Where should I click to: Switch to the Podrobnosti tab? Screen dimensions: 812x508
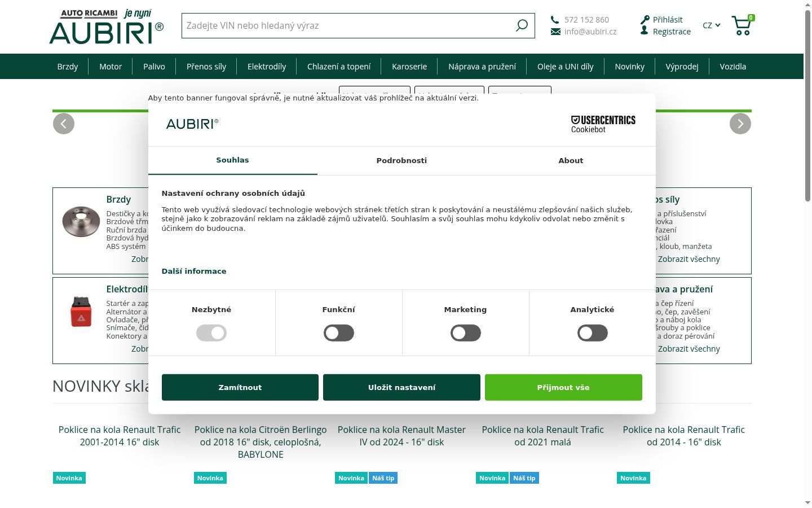402,160
